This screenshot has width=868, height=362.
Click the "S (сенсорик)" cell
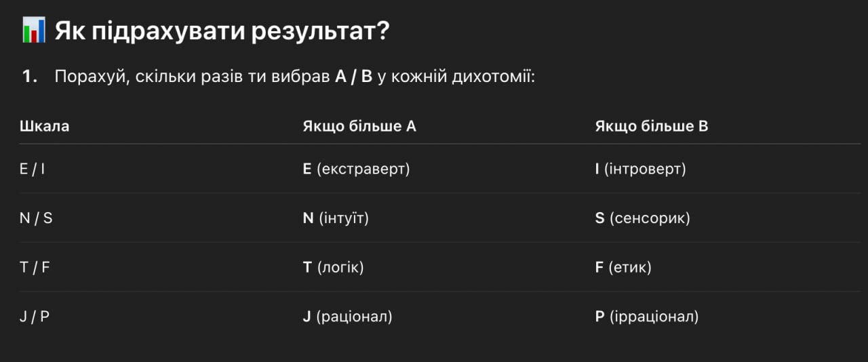click(642, 218)
